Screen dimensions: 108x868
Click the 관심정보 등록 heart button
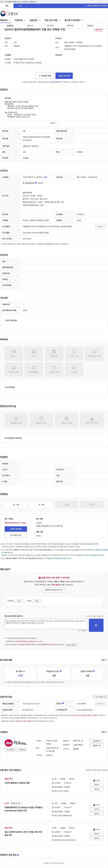pos(44,76)
